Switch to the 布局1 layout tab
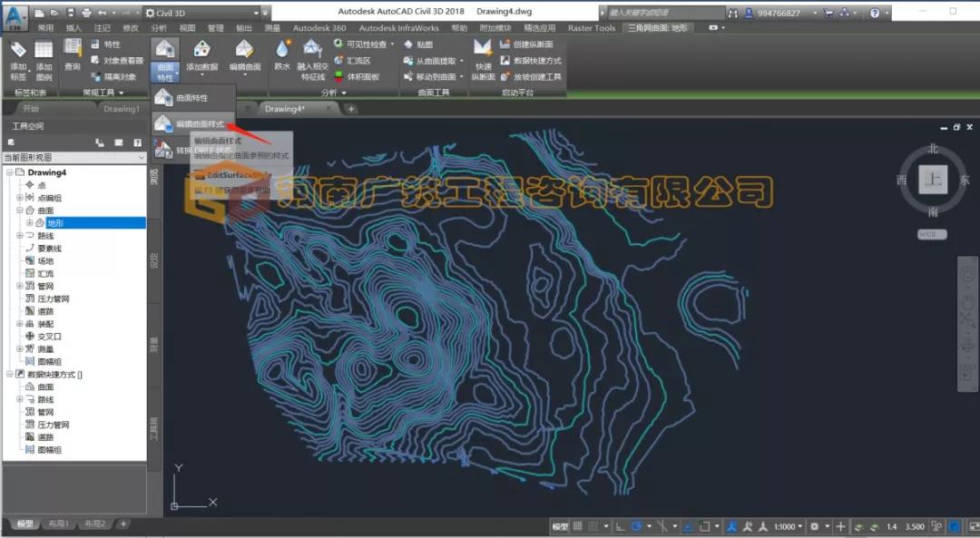The width and height of the screenshot is (980, 538). (59, 523)
